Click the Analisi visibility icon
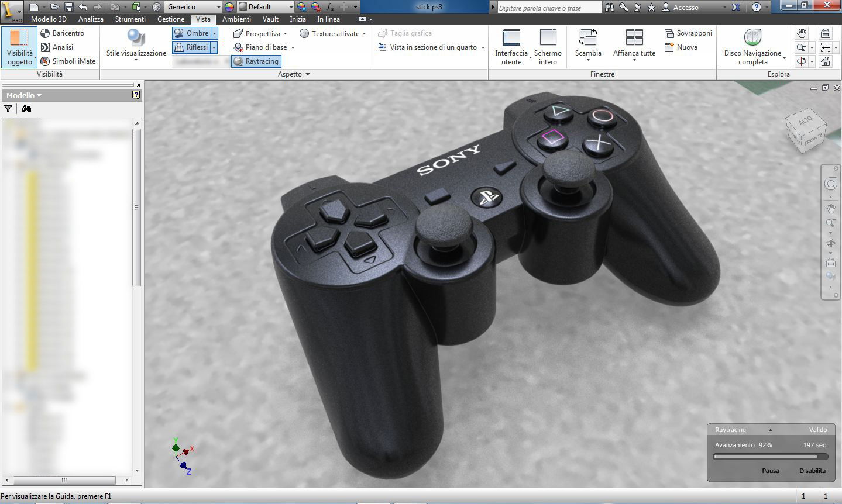Screen dimensions: 842x504 click(45, 47)
